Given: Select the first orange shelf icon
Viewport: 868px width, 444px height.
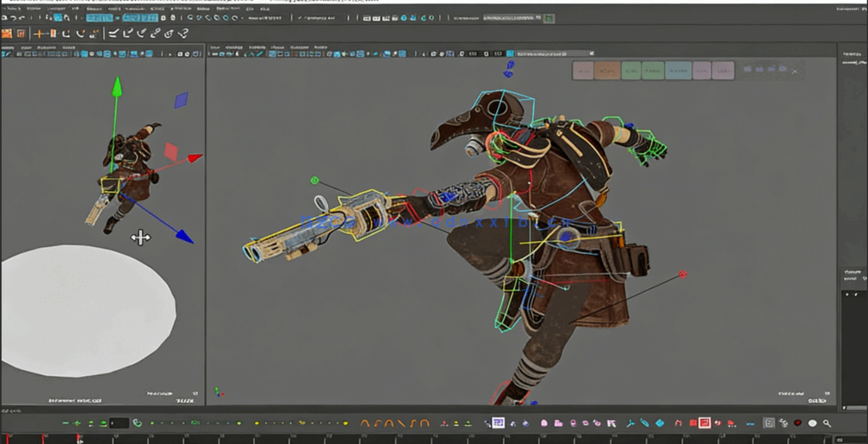Looking at the screenshot, I should click(x=7, y=34).
